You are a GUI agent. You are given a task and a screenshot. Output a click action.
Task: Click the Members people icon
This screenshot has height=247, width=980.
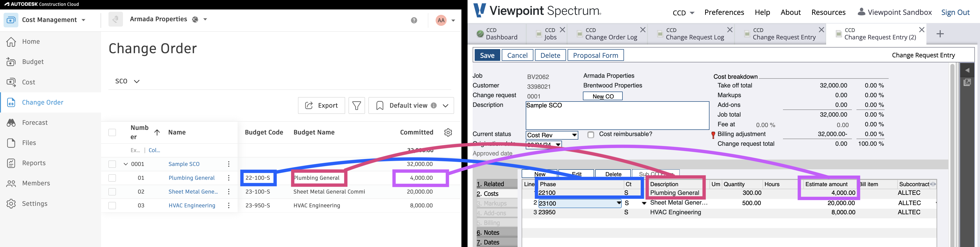(11, 183)
